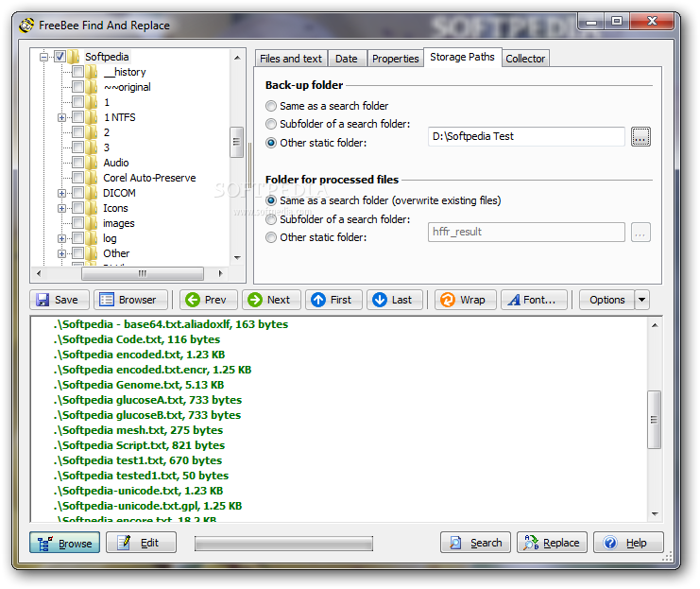Click the DICOM folder icon
The width and height of the screenshot is (700, 589).
(91, 193)
